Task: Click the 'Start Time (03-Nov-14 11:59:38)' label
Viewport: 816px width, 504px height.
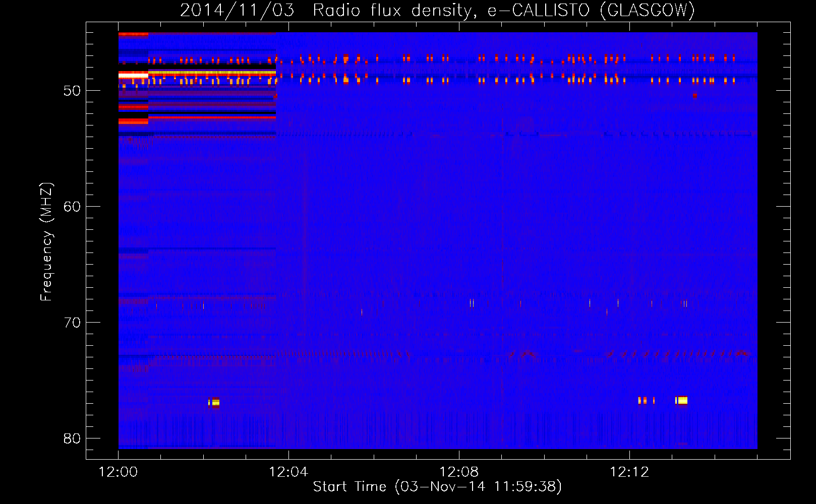Action: coord(437,487)
